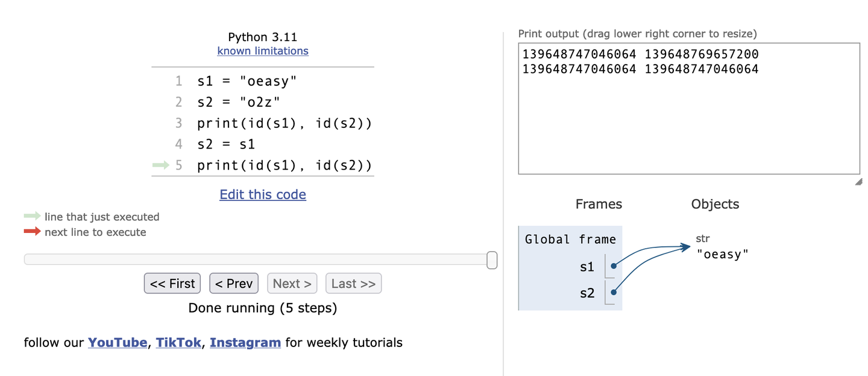The height and width of the screenshot is (376, 868).
Task: Click code line 4 's2 = s1'
Action: tap(226, 144)
